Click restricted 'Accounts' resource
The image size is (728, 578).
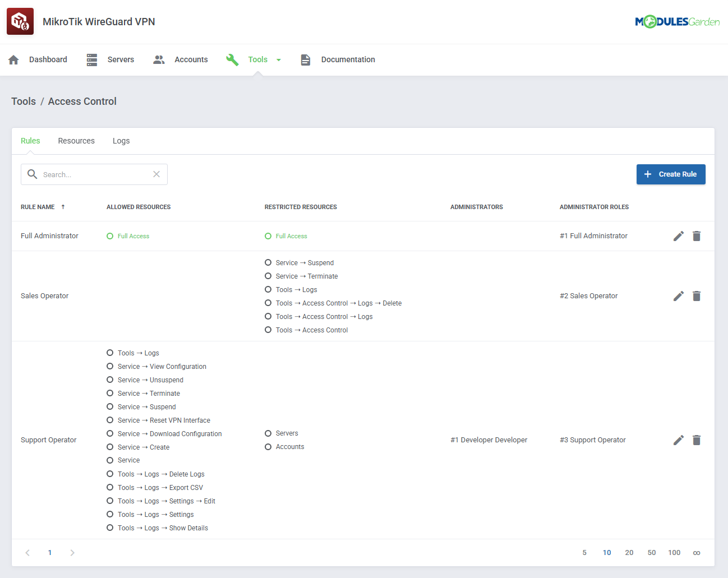[x=290, y=447]
